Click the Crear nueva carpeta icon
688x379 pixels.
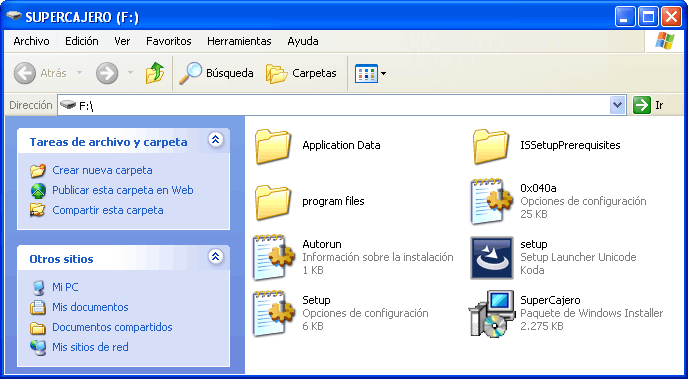pos(38,170)
